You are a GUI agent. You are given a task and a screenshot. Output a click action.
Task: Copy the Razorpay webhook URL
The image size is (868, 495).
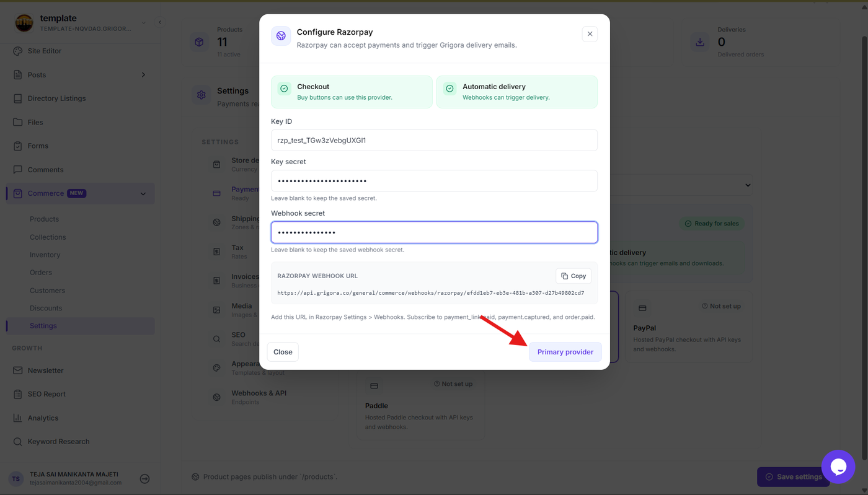coord(573,276)
